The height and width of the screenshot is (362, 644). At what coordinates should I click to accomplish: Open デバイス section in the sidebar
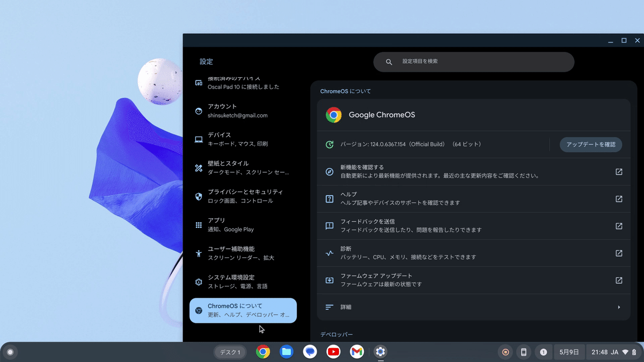click(x=243, y=139)
